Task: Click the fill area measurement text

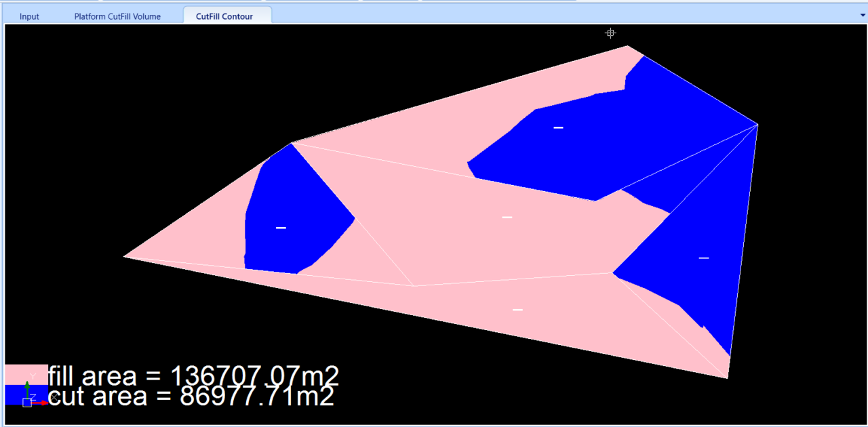Action: coord(192,377)
